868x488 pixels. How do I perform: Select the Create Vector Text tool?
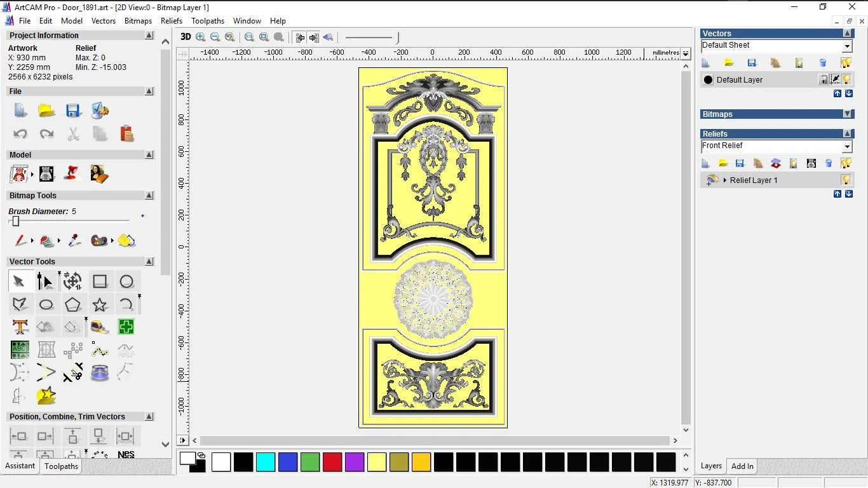20,326
